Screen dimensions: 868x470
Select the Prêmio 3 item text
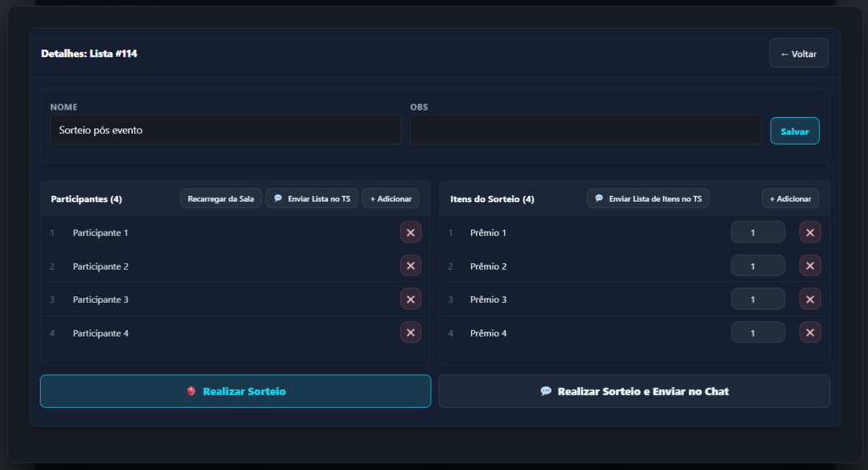pos(488,299)
